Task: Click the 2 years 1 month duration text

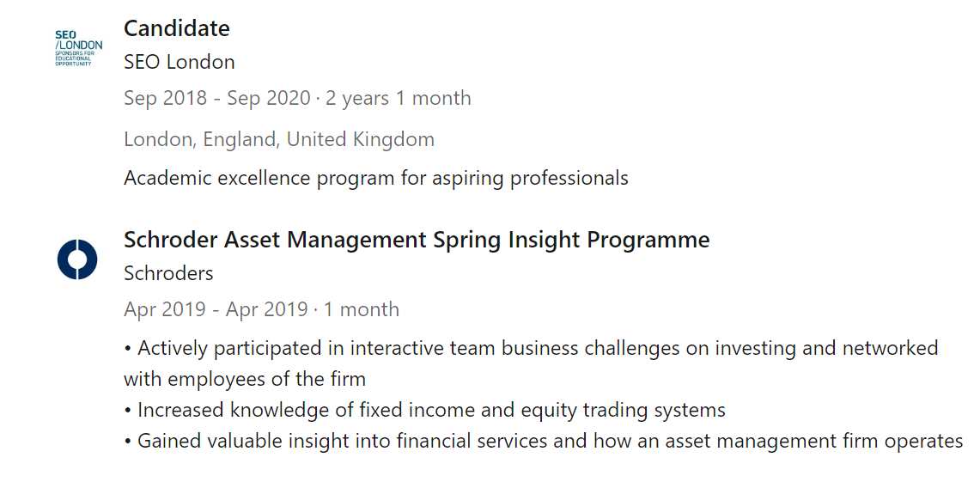Action: (398, 98)
